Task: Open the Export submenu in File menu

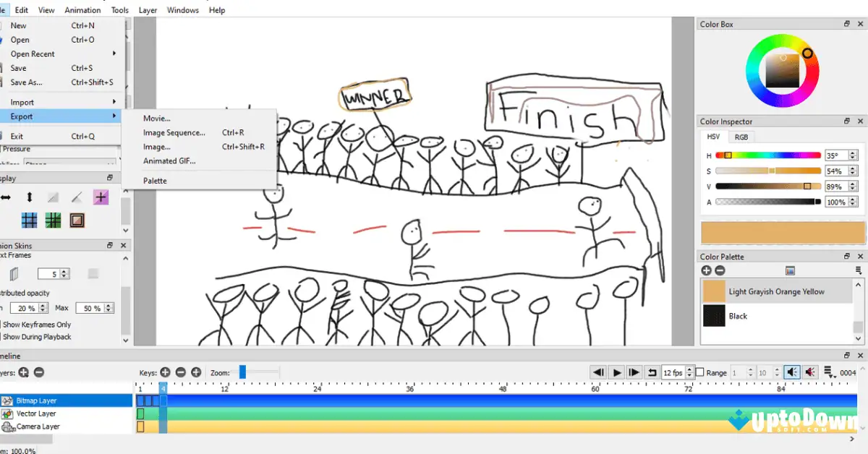Action: [21, 115]
